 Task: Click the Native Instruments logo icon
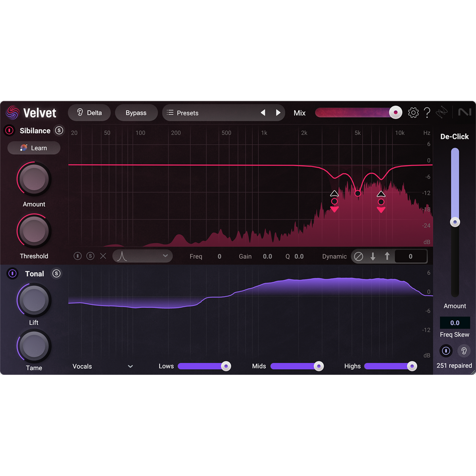(464, 113)
